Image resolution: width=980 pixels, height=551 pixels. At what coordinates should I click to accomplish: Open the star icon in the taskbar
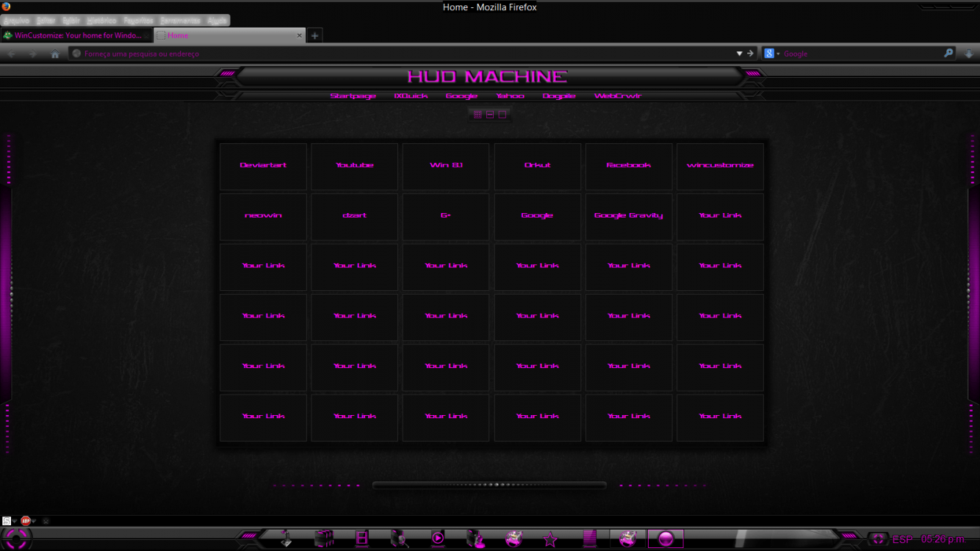click(x=550, y=539)
